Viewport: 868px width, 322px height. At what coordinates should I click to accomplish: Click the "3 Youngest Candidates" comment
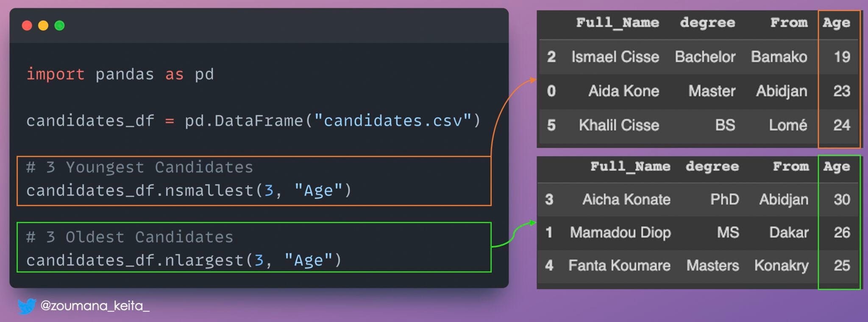(139, 168)
